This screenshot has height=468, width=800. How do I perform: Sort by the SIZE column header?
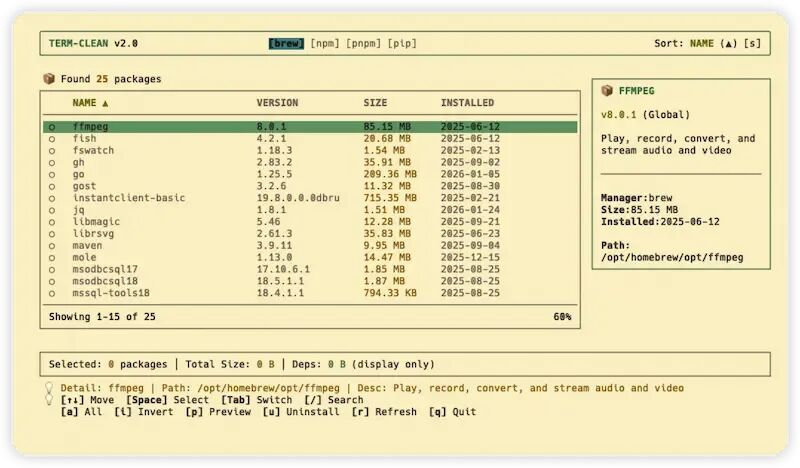(375, 103)
